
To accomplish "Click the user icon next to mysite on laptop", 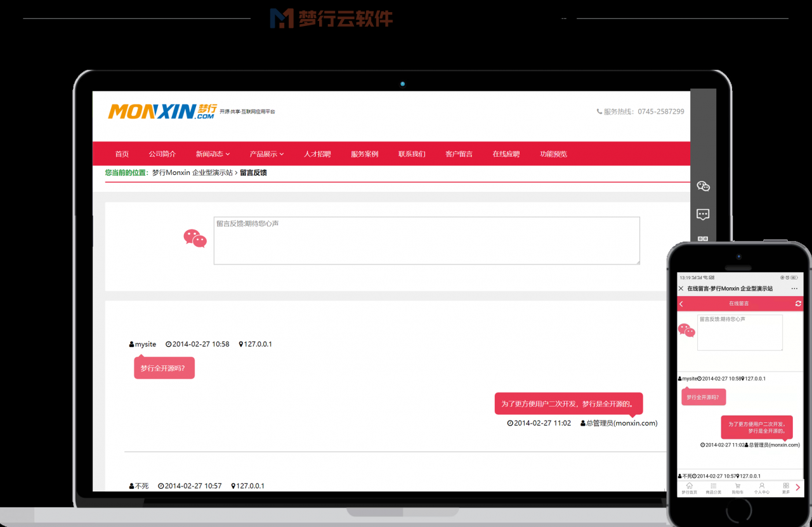I will click(132, 344).
